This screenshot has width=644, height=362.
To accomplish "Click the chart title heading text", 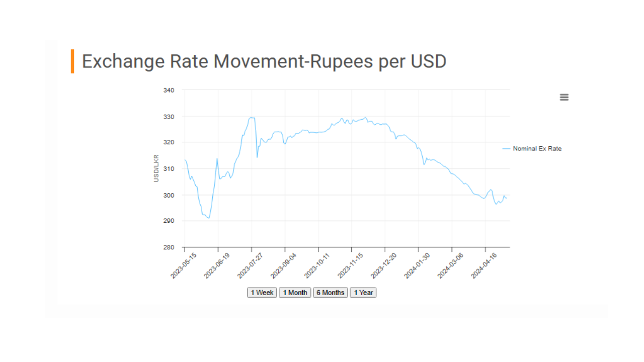I will point(264,61).
